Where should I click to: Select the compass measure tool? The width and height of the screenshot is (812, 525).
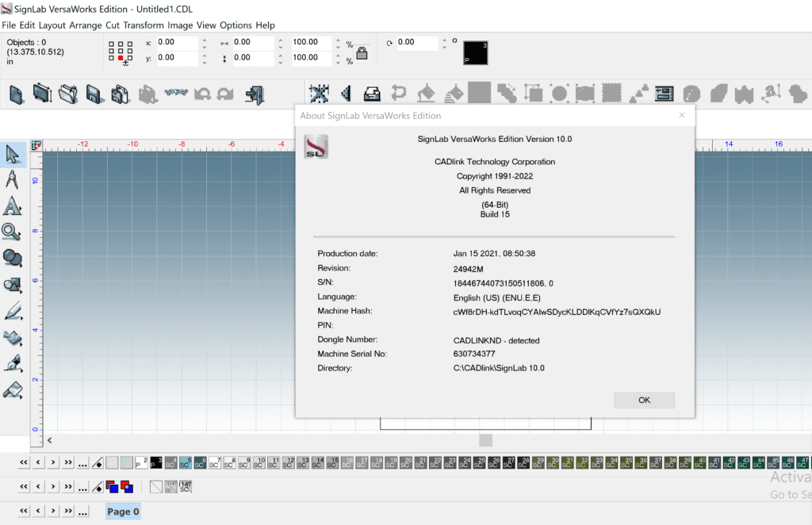[13, 181]
